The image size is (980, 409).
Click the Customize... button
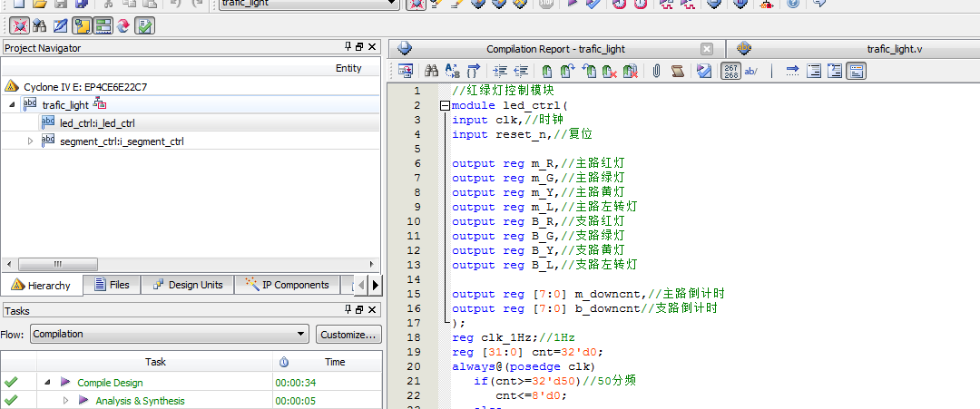[348, 335]
